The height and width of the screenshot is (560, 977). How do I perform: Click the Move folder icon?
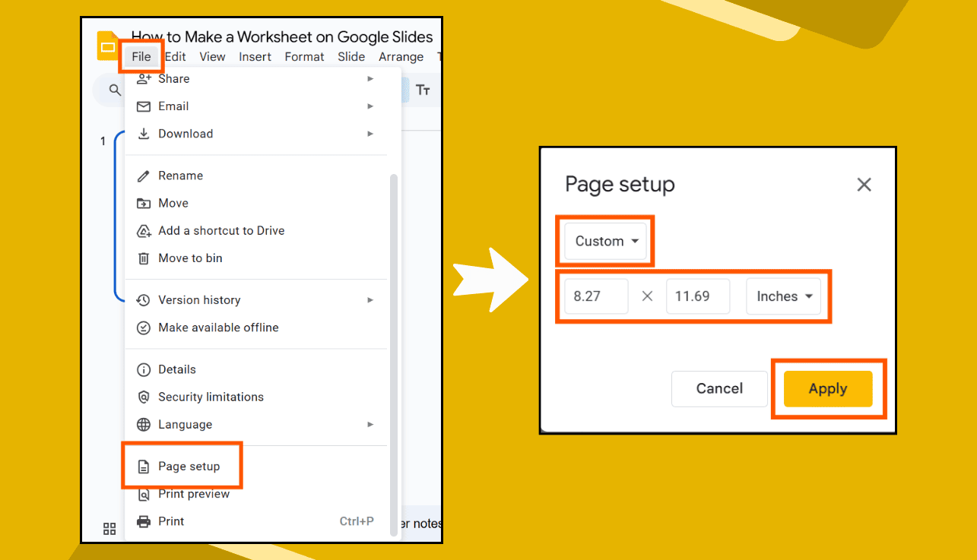144,203
